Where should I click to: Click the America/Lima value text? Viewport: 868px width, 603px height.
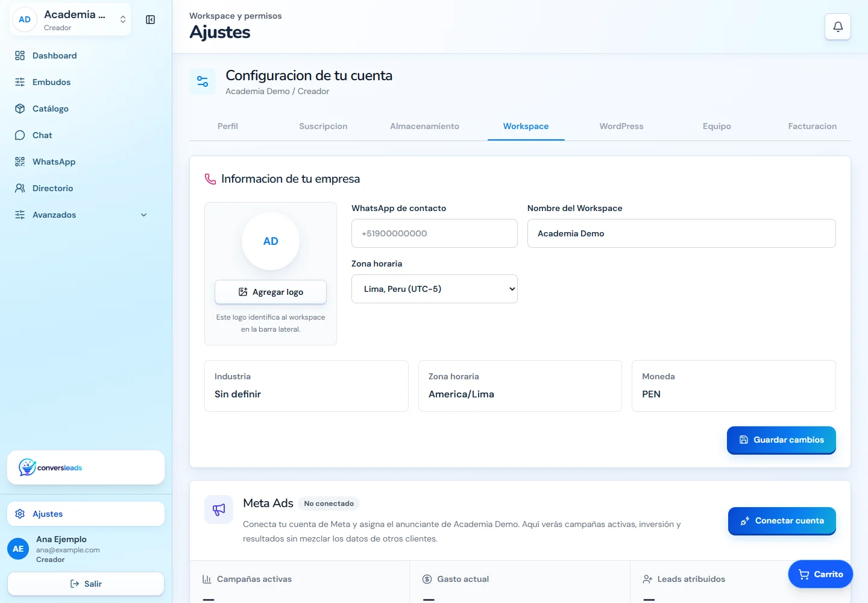461,394
